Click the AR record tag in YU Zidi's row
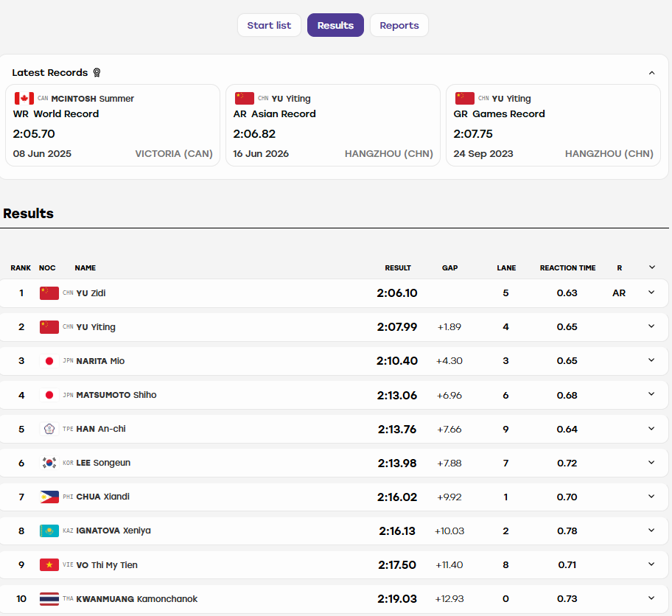This screenshot has width=672, height=616. point(619,293)
